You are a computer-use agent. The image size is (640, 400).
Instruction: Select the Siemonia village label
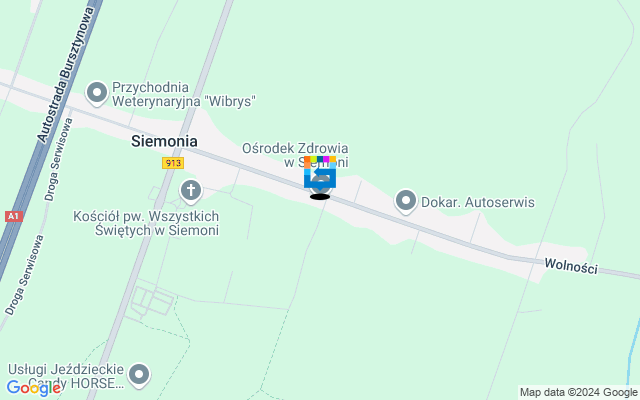coord(164,141)
